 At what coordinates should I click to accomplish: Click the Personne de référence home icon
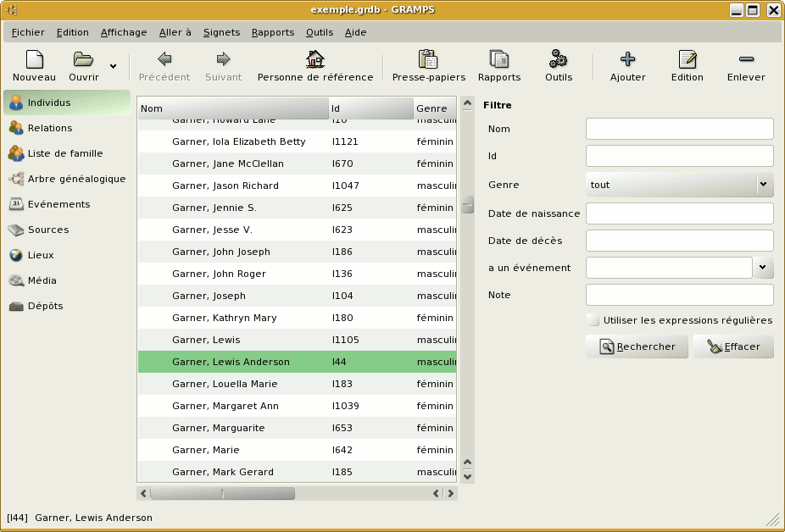coord(315,60)
